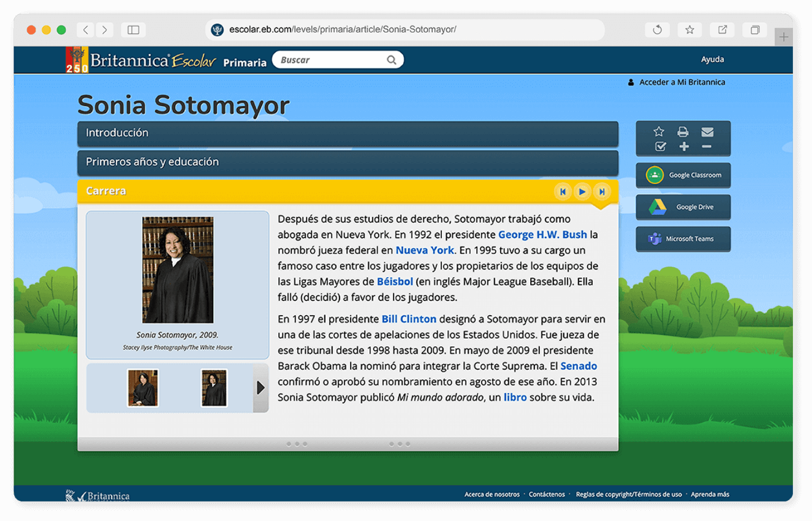
Task: Click the checkmark box icon in tools panel
Action: [x=660, y=146]
